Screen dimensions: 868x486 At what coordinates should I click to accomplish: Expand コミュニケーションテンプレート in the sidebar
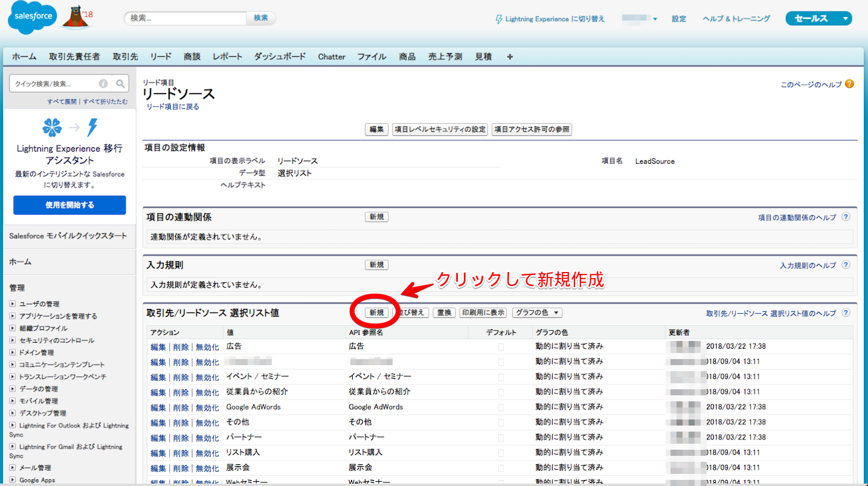point(12,364)
